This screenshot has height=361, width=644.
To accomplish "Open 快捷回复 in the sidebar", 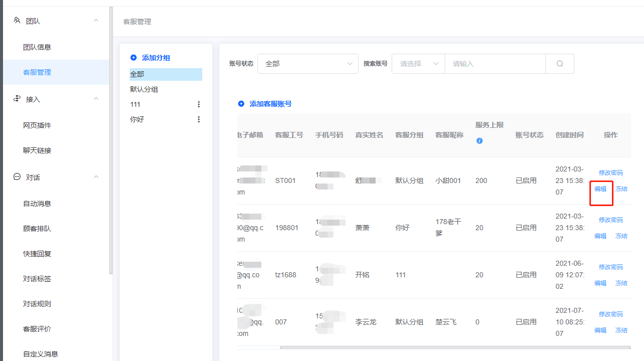I will [x=37, y=254].
